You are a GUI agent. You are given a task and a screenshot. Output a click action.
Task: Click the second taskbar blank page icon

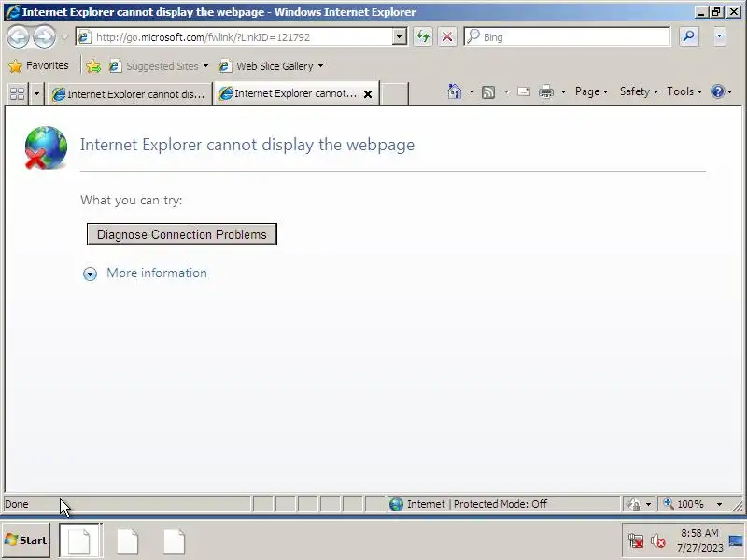[x=127, y=541]
